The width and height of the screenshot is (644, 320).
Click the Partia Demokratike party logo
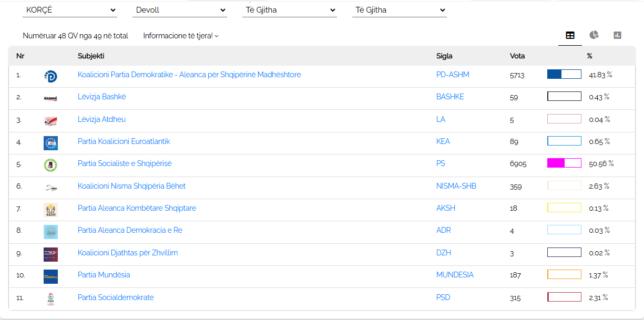50,76
